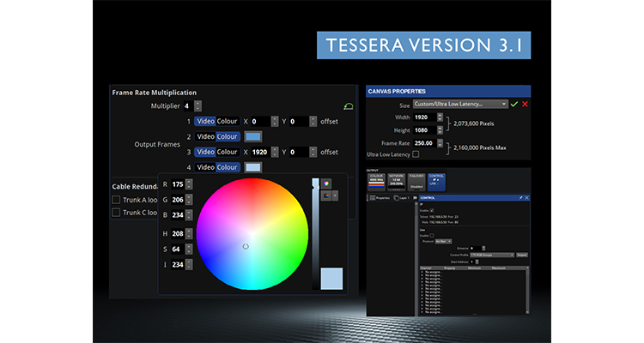The height and width of the screenshot is (343, 644).
Task: Close the Control panel
Action: [x=527, y=198]
